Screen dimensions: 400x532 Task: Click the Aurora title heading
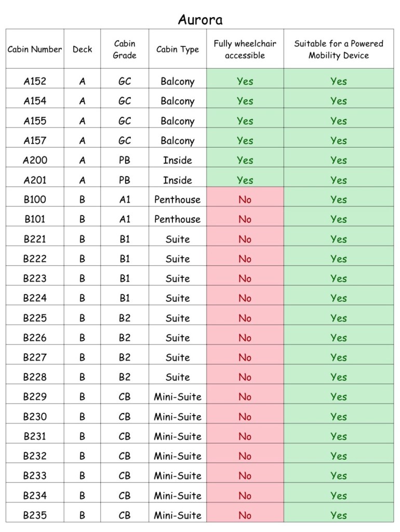200,20
